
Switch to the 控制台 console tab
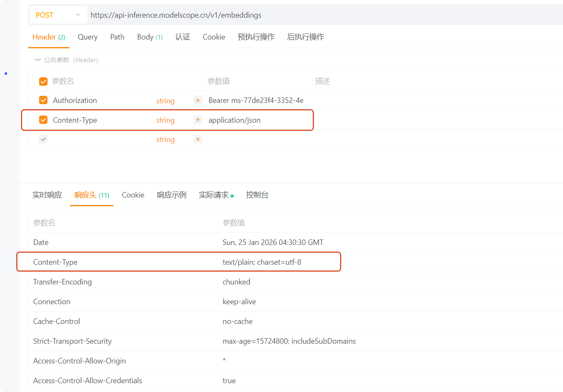[257, 195]
